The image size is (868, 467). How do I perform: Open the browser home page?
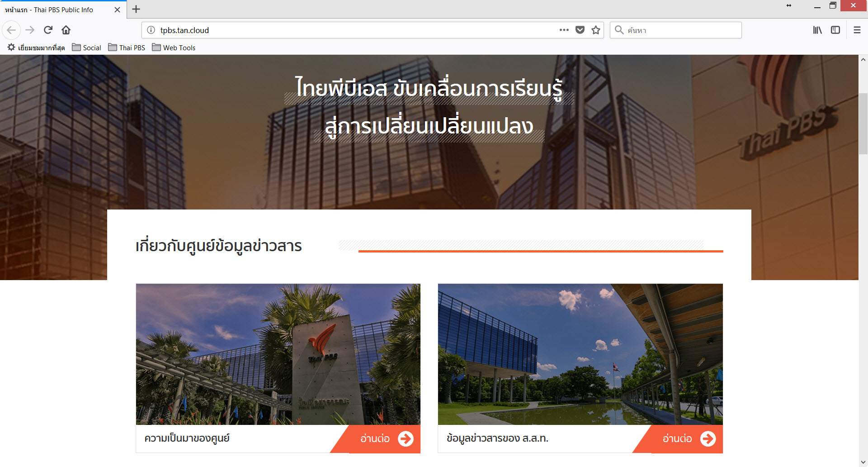pos(66,30)
